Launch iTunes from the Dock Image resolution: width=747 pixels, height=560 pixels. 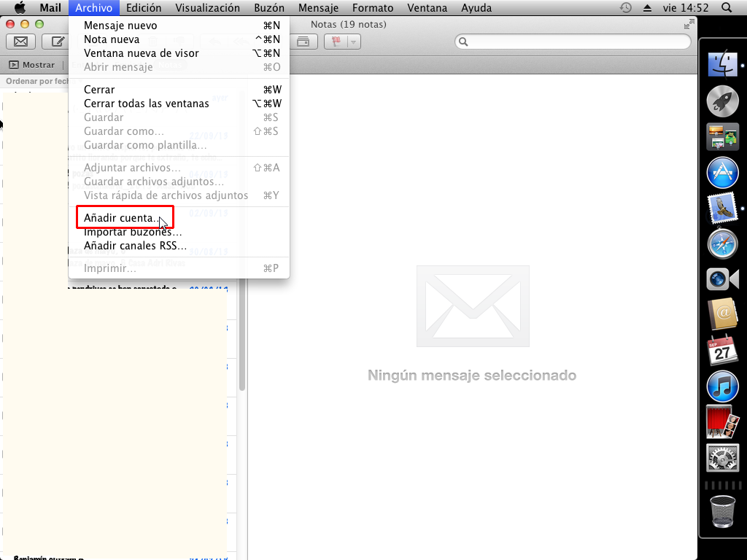pos(722,386)
